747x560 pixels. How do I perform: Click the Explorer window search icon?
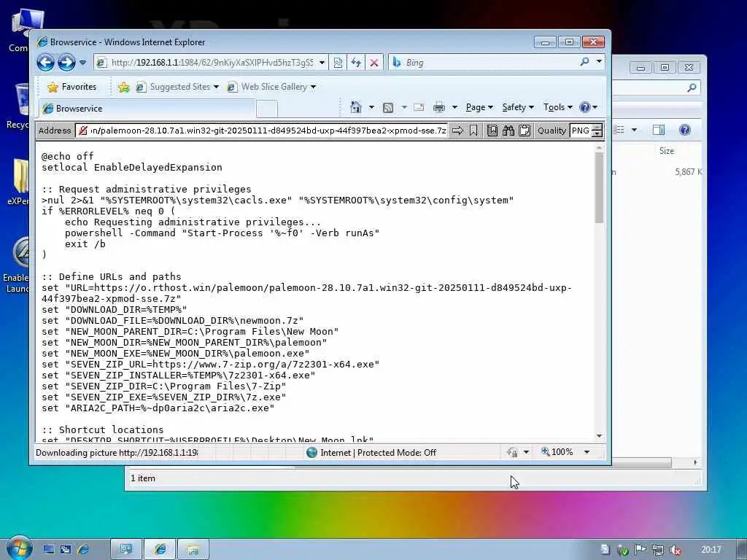(x=692, y=87)
